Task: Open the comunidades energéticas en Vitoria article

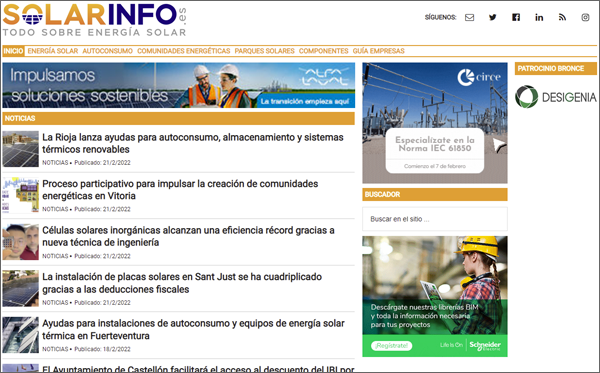Action: pos(180,190)
